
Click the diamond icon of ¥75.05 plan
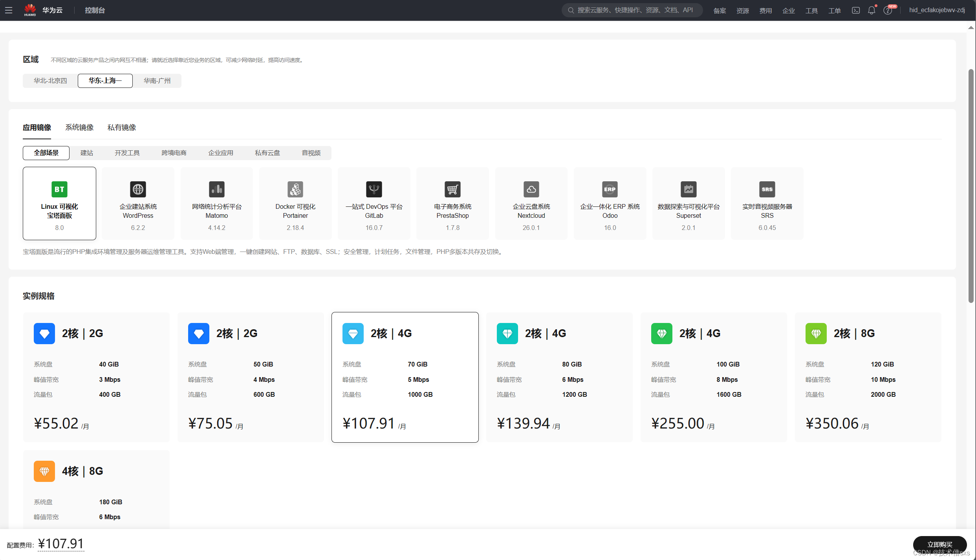199,334
